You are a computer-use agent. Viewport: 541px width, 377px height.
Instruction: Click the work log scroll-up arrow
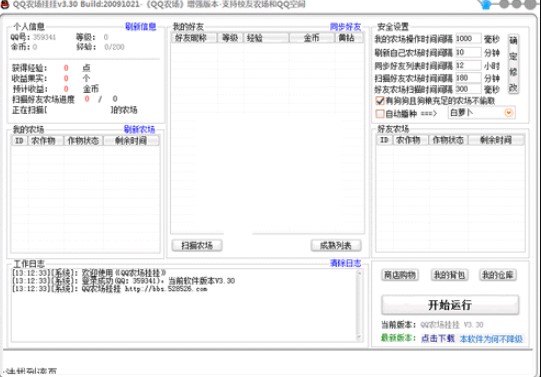point(359,274)
